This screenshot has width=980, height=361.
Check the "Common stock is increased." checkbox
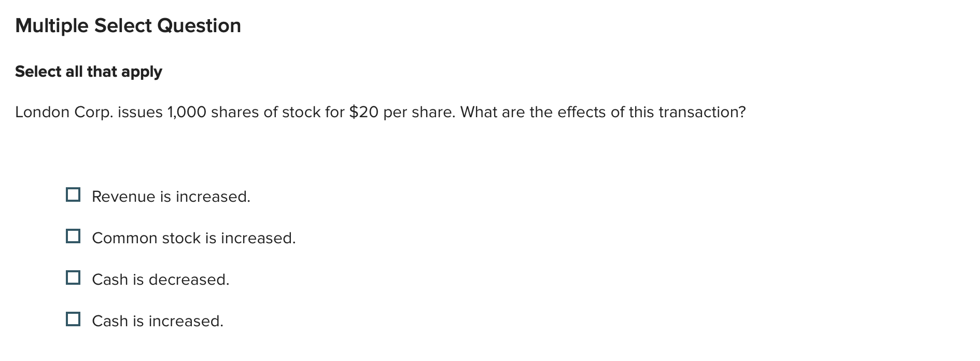[x=73, y=235]
